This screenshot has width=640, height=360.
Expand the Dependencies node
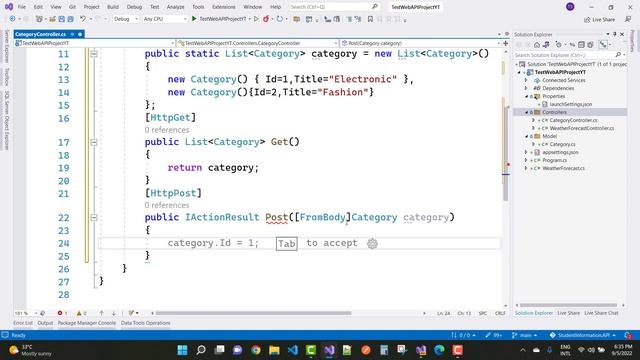(x=526, y=88)
